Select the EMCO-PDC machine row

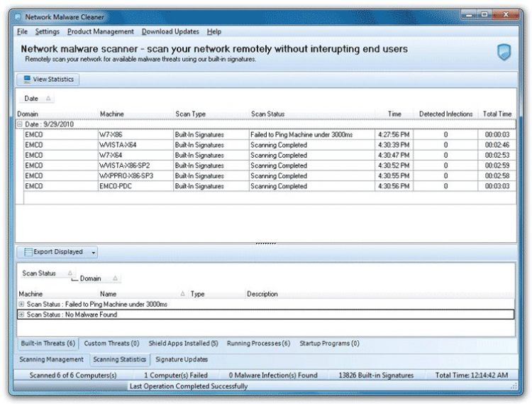[115, 187]
